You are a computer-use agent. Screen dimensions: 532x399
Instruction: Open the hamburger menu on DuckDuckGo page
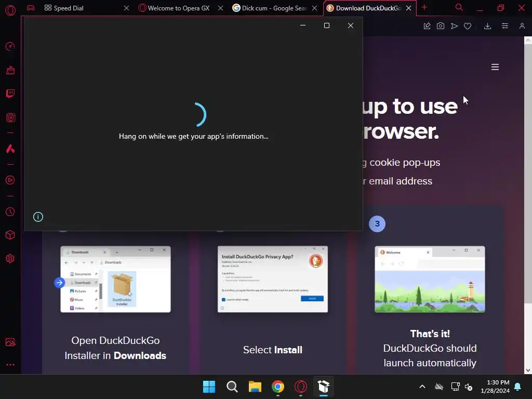pyautogui.click(x=495, y=67)
